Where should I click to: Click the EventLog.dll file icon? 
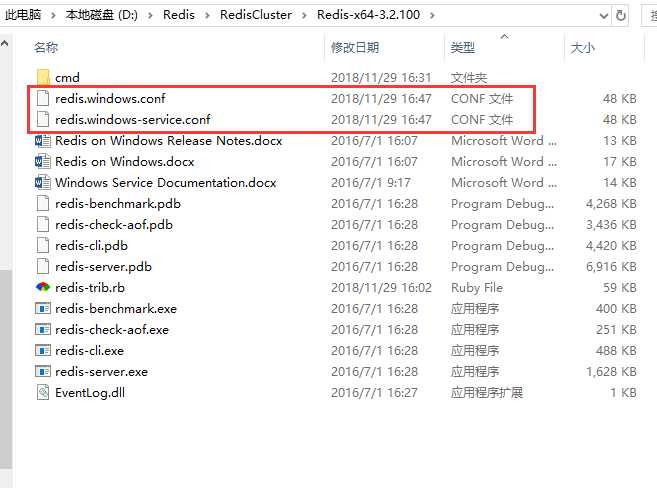[43, 392]
